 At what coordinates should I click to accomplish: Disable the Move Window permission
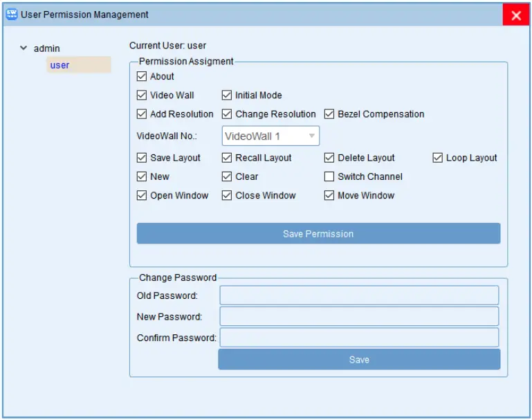click(x=329, y=195)
